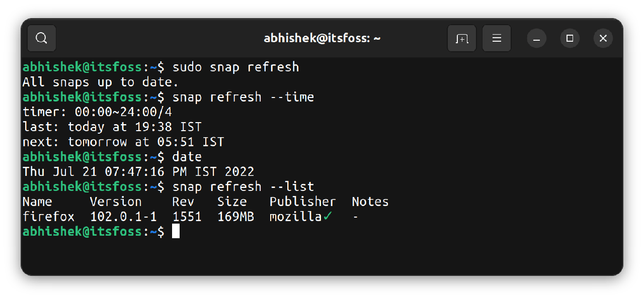Open a new terminal tab
644x299 pixels.
pyautogui.click(x=462, y=38)
